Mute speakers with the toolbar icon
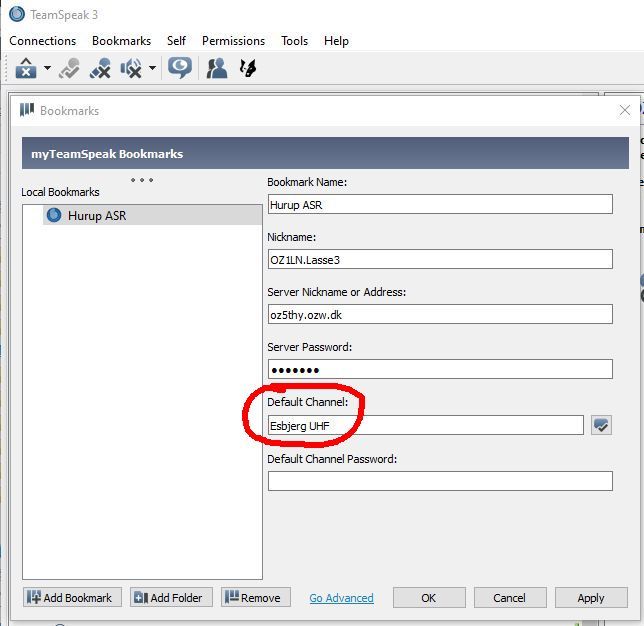The image size is (644, 626). pos(131,68)
